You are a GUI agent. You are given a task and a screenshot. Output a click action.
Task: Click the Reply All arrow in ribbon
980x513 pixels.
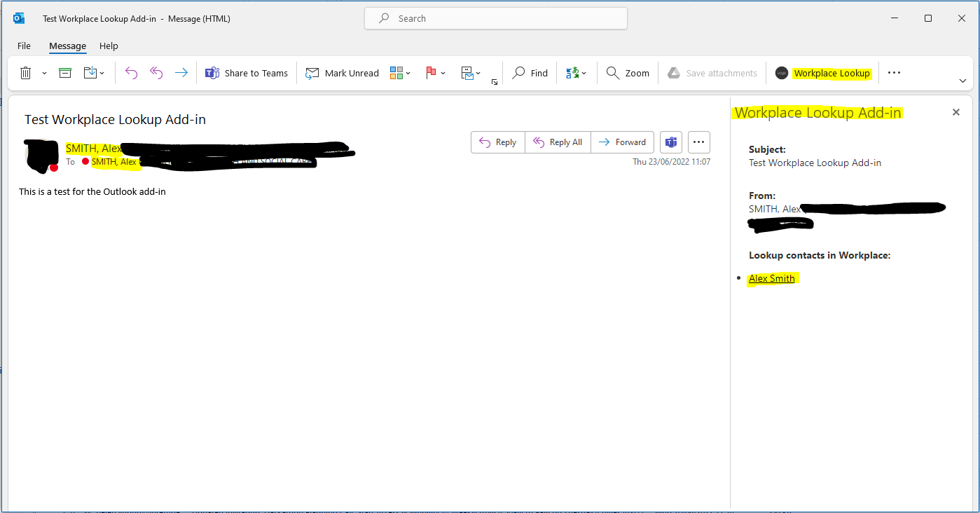pos(156,73)
